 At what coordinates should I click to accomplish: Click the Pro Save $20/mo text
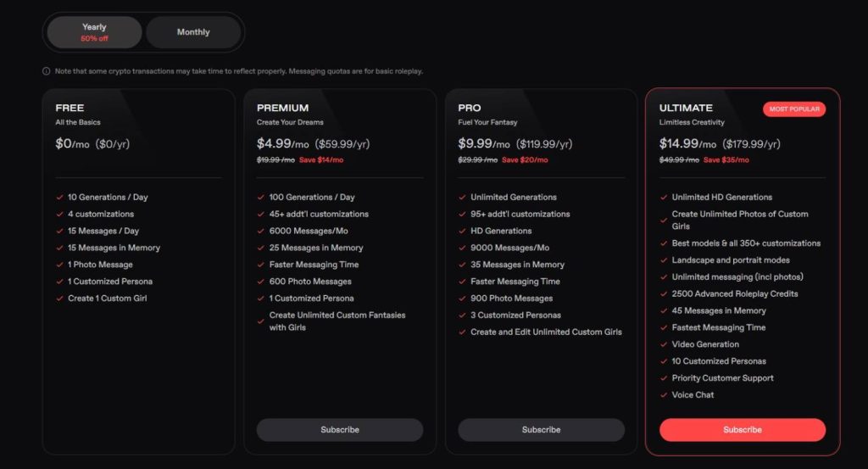525,160
